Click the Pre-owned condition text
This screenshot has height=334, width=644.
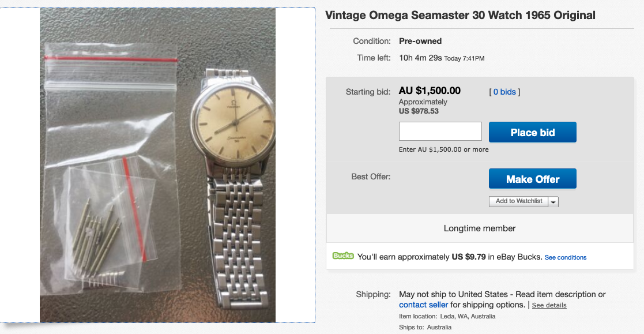[420, 41]
